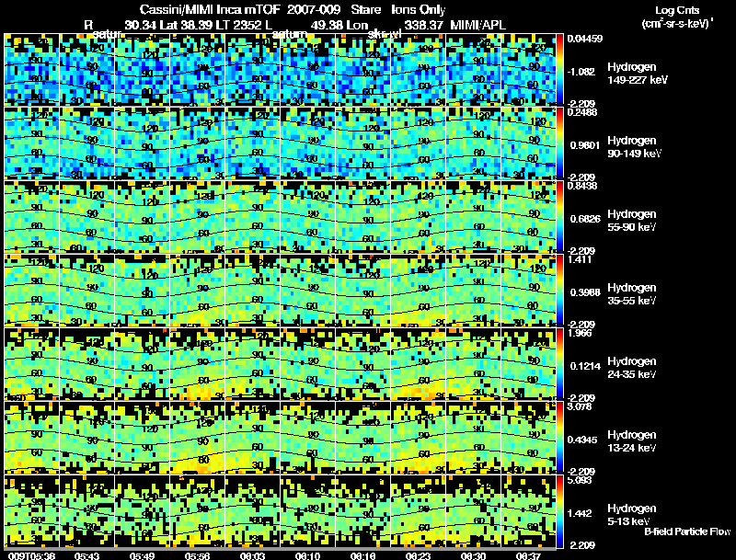The width and height of the screenshot is (736, 560).
Task: Select the Hydrogen 35-55 keV color bar
Action: (559, 291)
